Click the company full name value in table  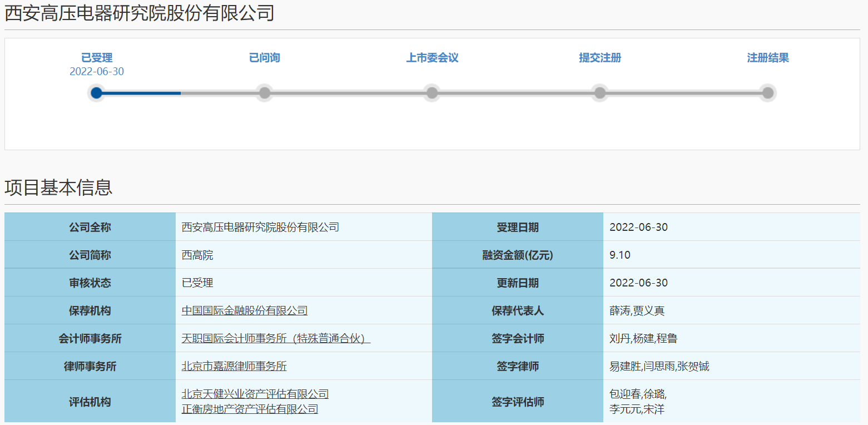260,227
